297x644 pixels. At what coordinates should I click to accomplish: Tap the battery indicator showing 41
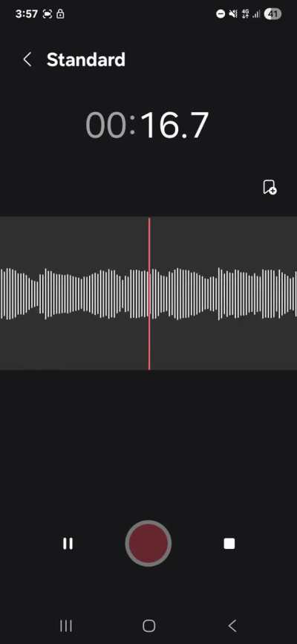pyautogui.click(x=272, y=14)
